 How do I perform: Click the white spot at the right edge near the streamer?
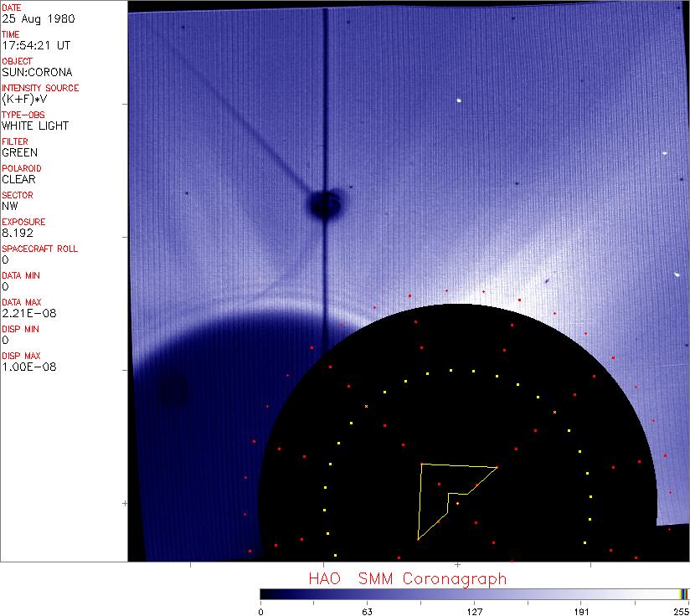point(676,273)
